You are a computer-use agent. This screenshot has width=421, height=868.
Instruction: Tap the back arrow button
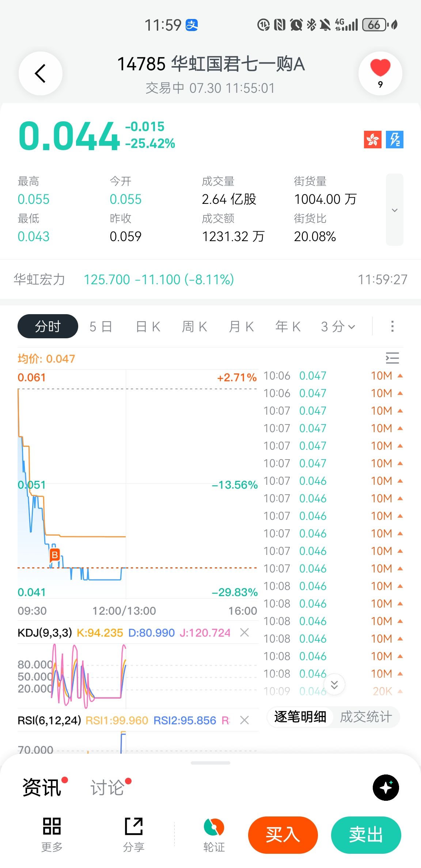coord(41,73)
